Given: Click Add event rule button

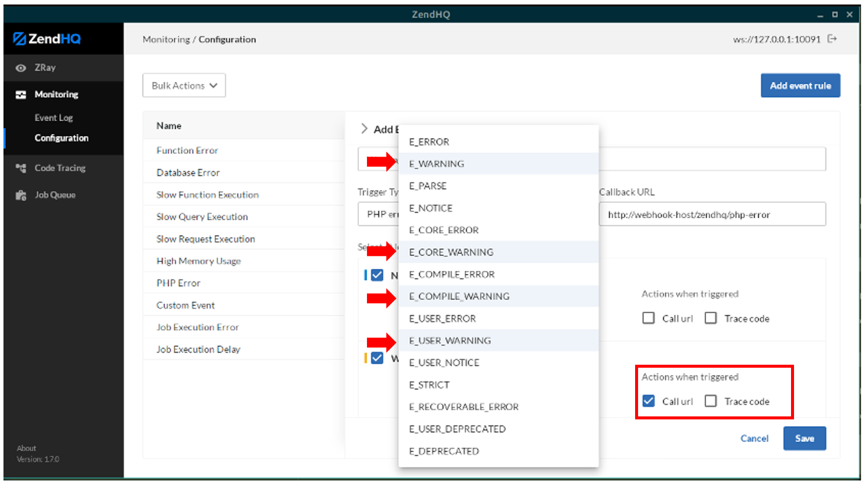Looking at the screenshot, I should [x=800, y=85].
